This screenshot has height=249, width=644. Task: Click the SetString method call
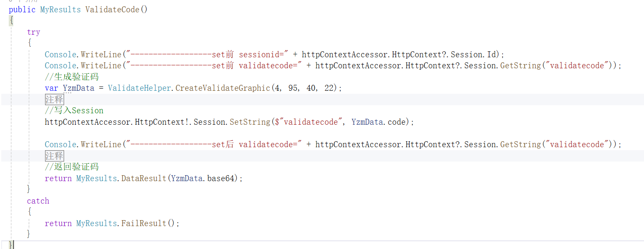tap(250, 122)
